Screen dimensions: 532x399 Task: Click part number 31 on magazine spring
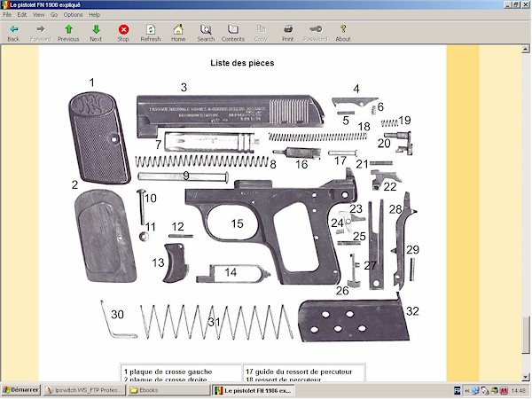click(x=214, y=322)
